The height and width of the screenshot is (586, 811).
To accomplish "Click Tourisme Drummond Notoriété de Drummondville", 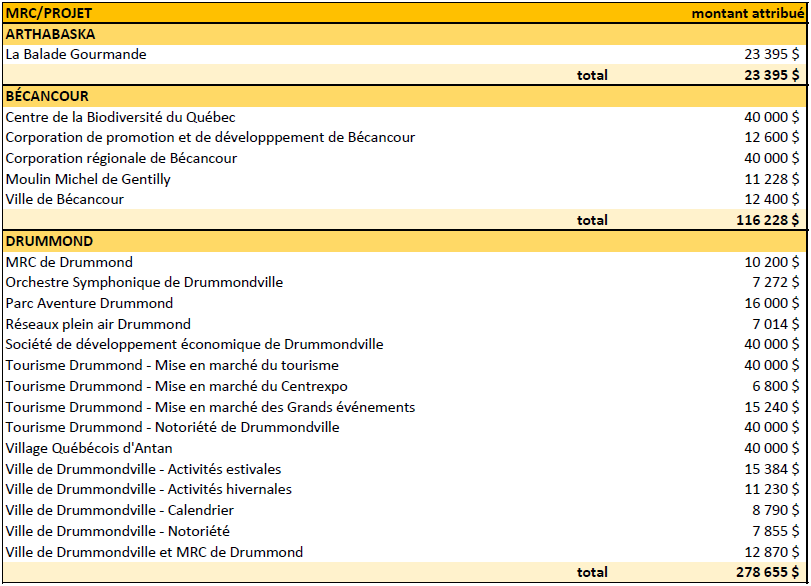I will 172,428.
